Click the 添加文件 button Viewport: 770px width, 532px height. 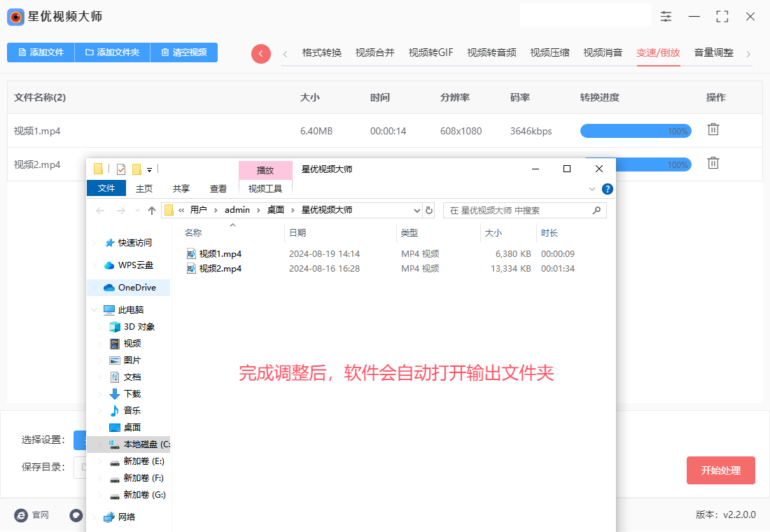[41, 52]
